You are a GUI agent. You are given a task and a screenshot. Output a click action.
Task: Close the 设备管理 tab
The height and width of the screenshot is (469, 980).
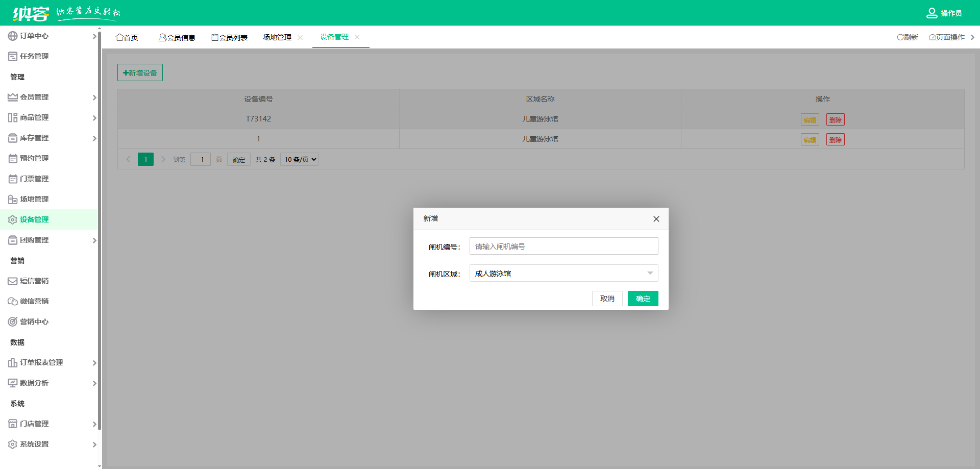click(x=357, y=37)
